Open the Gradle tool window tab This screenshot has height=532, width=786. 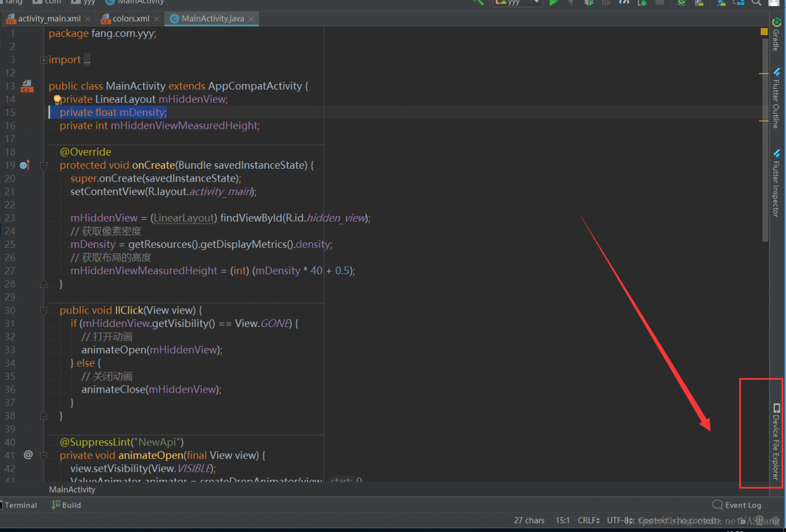777,34
